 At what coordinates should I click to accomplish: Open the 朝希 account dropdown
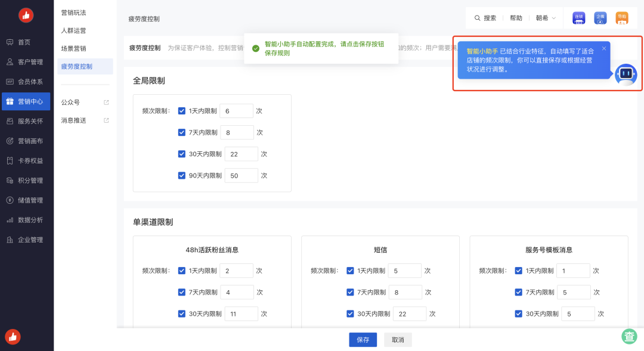pyautogui.click(x=545, y=17)
